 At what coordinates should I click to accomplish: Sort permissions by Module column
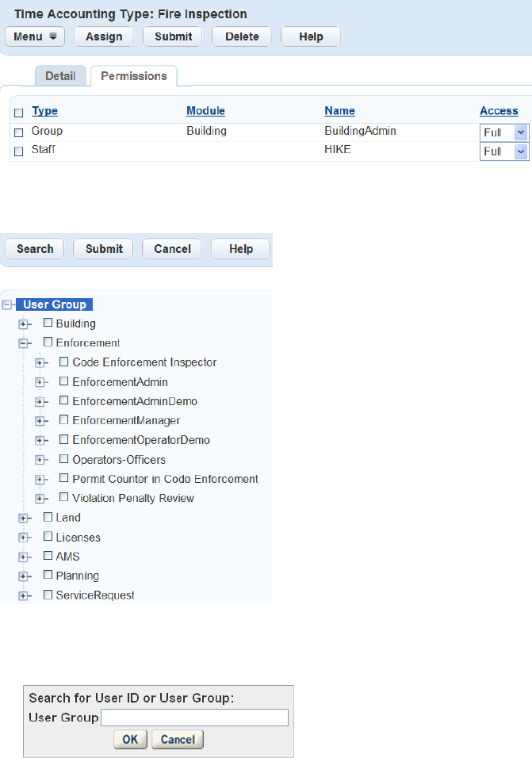(206, 111)
